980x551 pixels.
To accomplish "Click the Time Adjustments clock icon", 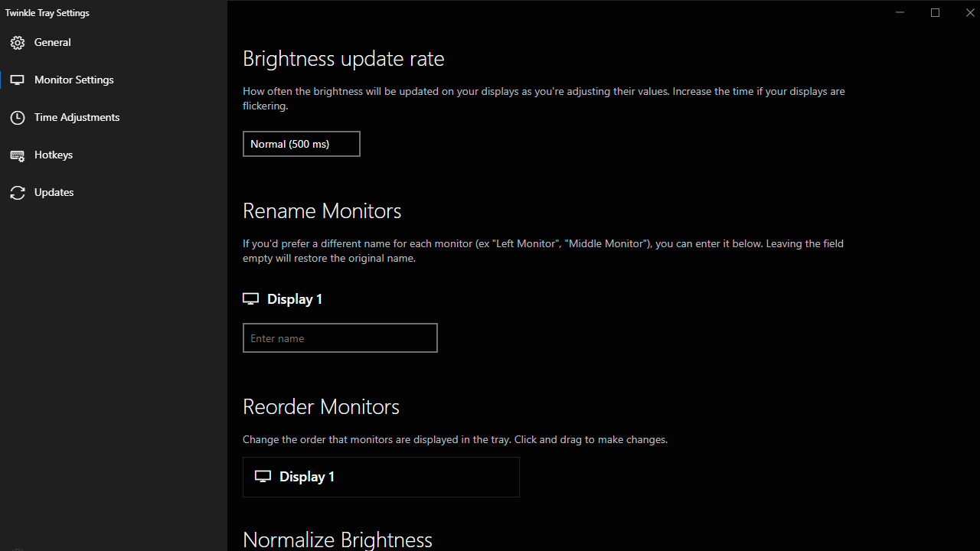I will click(18, 118).
